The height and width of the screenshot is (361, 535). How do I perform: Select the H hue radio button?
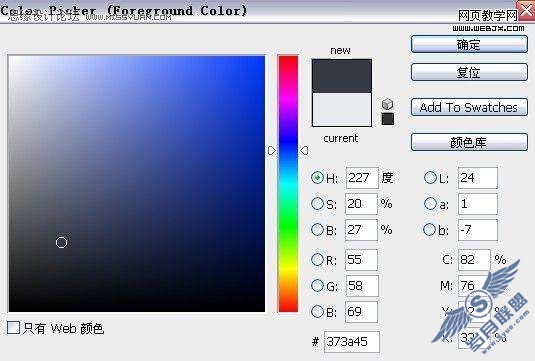pyautogui.click(x=317, y=177)
